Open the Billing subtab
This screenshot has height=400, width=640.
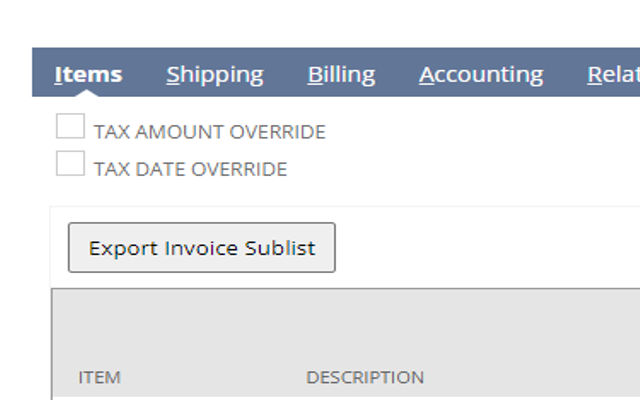[341, 76]
